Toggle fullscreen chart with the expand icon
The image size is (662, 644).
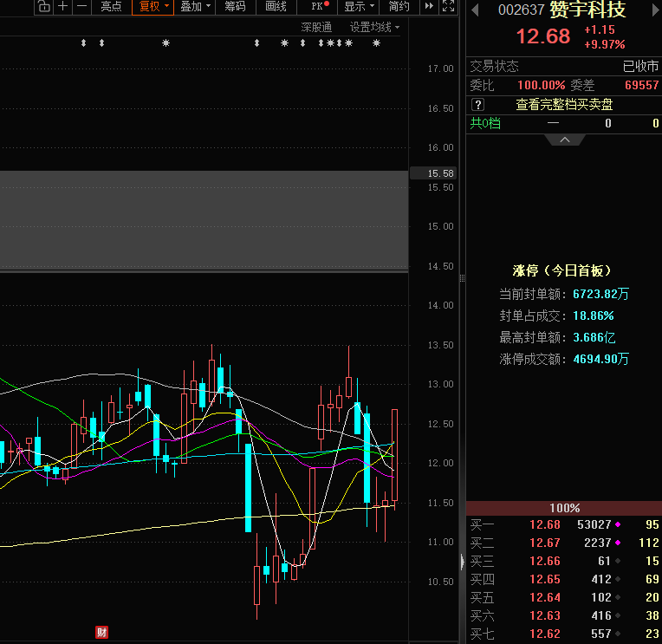coord(448,6)
